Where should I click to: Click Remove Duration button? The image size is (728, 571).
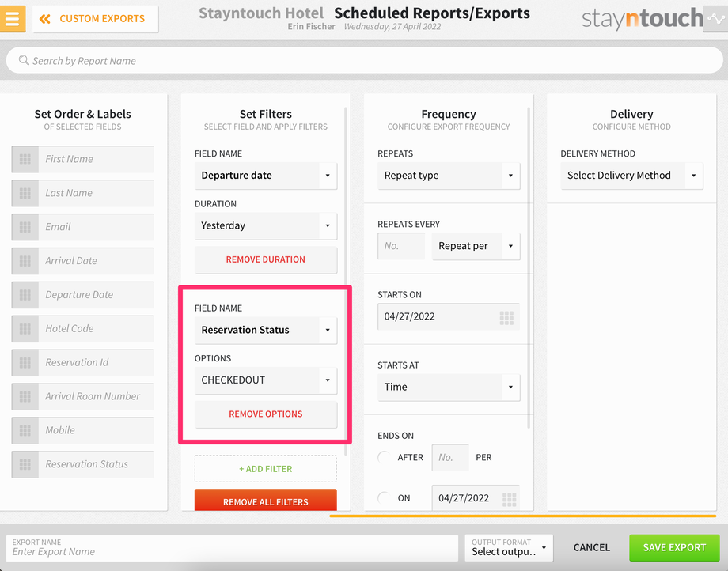point(266,259)
